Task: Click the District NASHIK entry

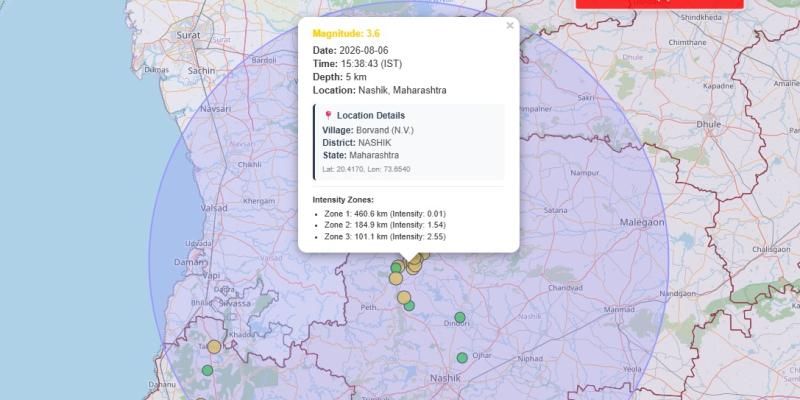Action: coord(357,143)
